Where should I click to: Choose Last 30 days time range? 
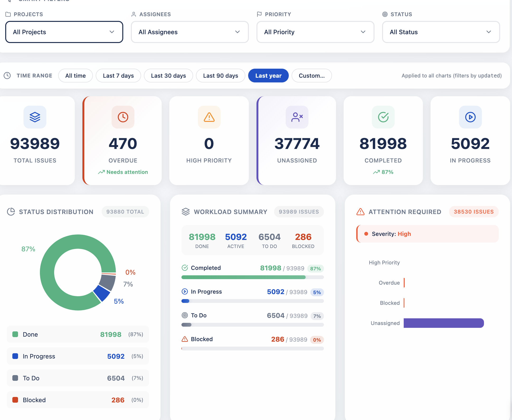coord(168,76)
